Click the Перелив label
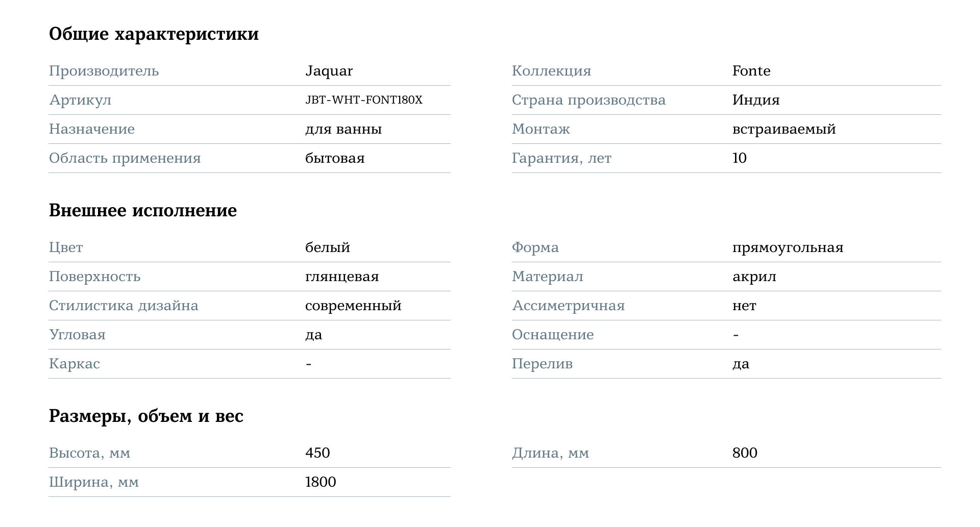 pos(542,364)
